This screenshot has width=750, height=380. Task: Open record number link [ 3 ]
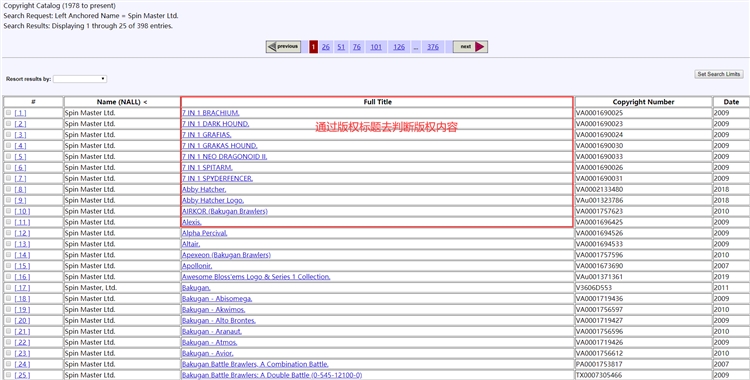21,135
